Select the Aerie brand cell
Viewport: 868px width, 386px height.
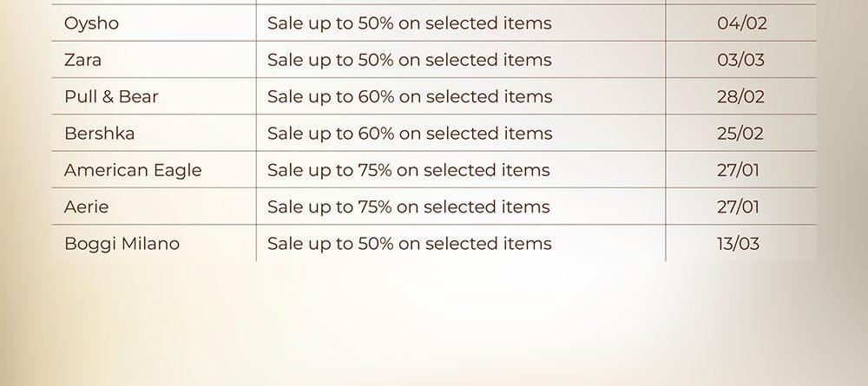point(87,206)
